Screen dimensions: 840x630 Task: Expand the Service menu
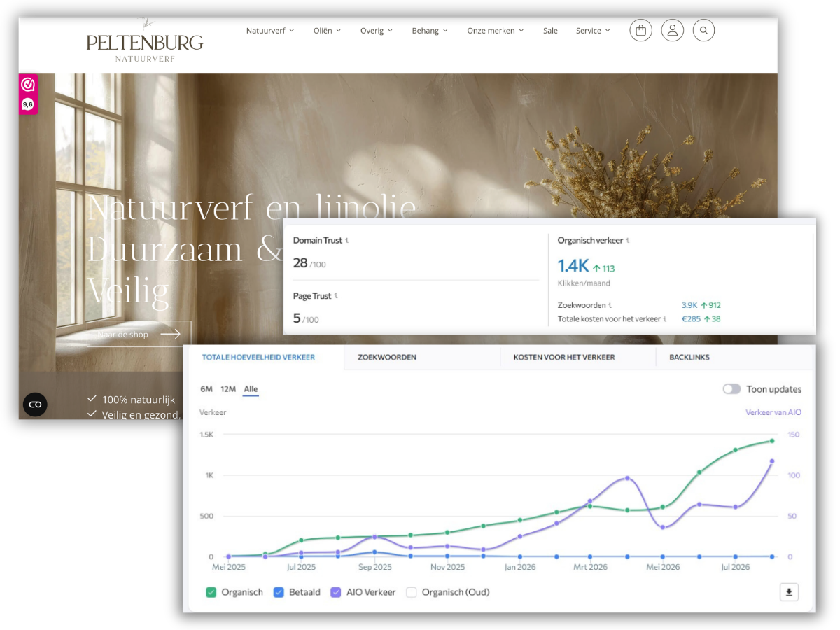click(x=593, y=31)
